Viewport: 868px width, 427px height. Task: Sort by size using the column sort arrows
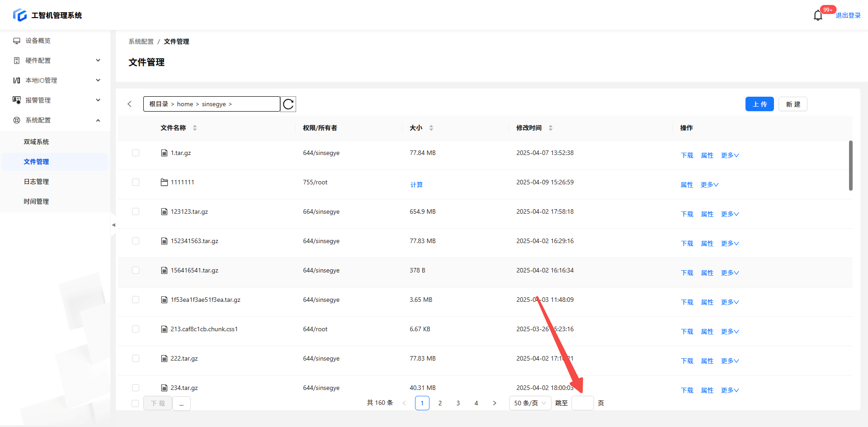click(x=431, y=128)
